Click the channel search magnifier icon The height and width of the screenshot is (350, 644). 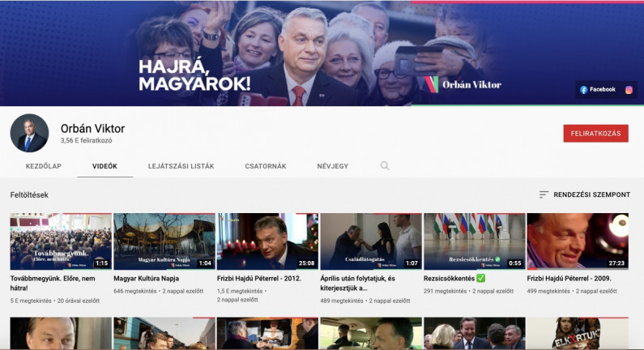(x=385, y=166)
